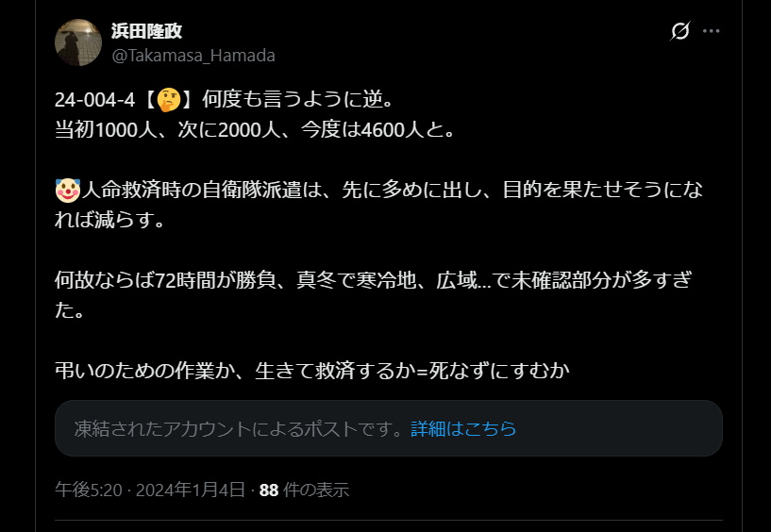This screenshot has height=532, width=771.
Task: Select the phrase 何度も言うように逆。
Action: [x=298, y=100]
